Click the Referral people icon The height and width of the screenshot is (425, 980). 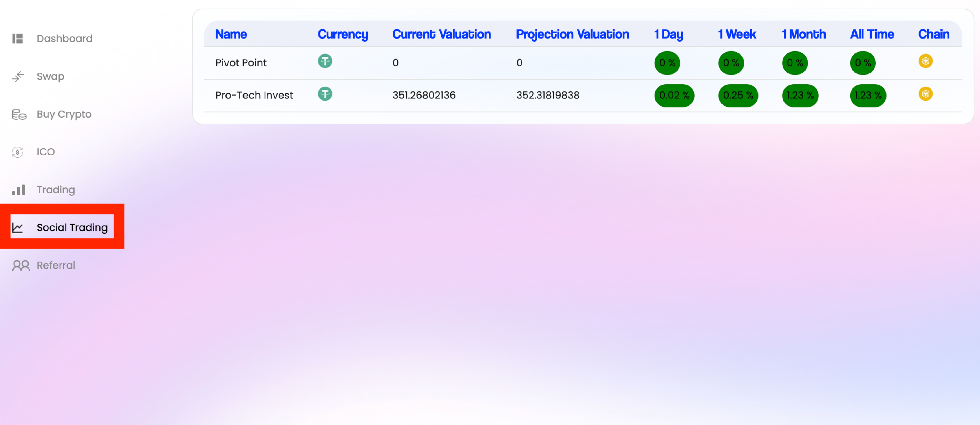(x=21, y=265)
